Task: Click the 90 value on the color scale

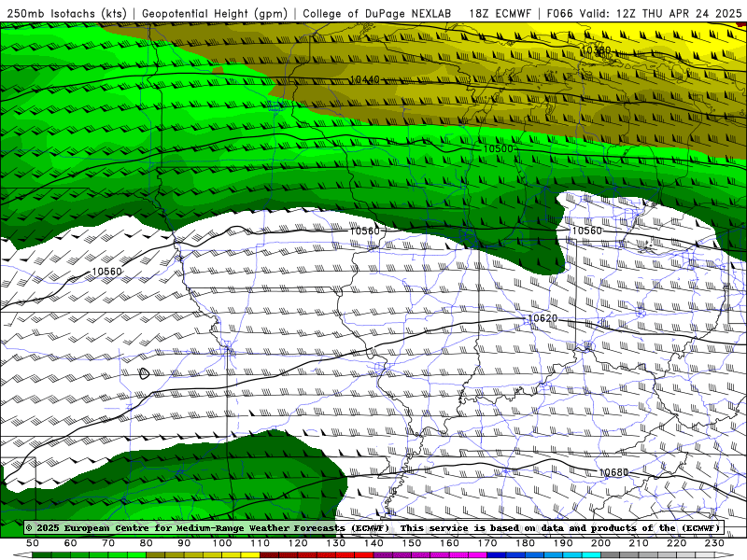Action: 184,543
